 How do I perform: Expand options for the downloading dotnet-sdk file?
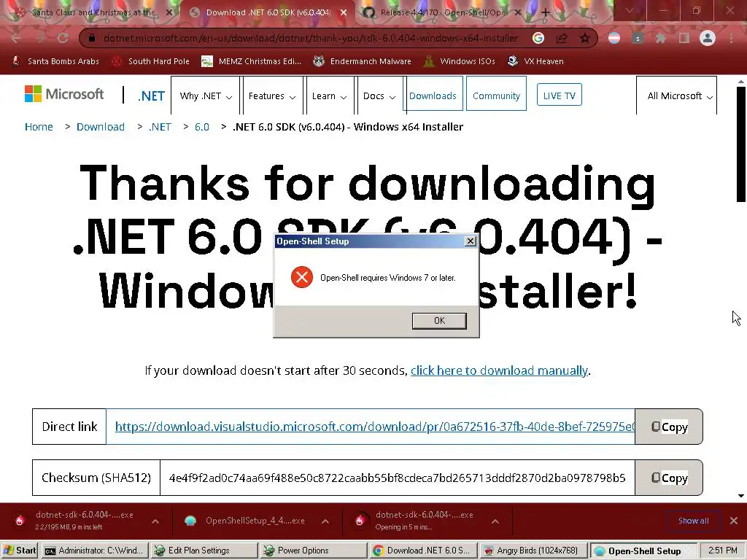click(x=155, y=521)
